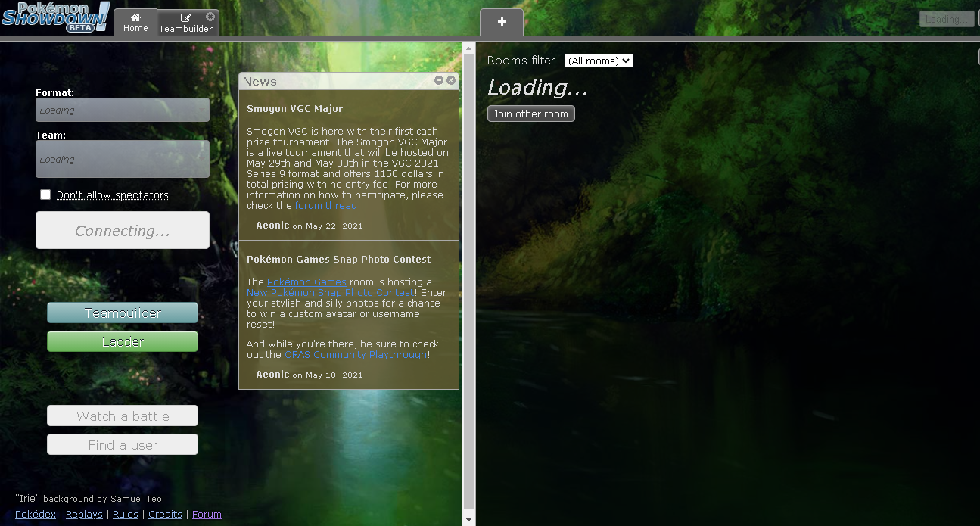Viewport: 980px width, 526px height.
Task: Open the Credits link
Action: 165,514
